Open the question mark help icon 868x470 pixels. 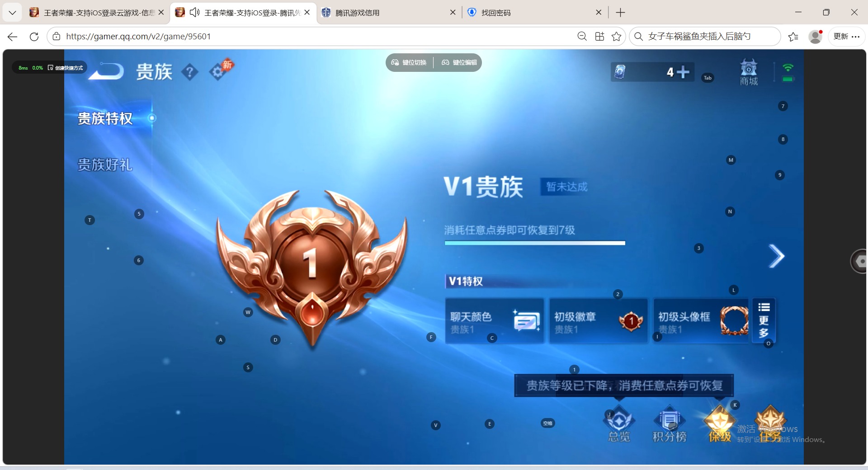pyautogui.click(x=190, y=72)
